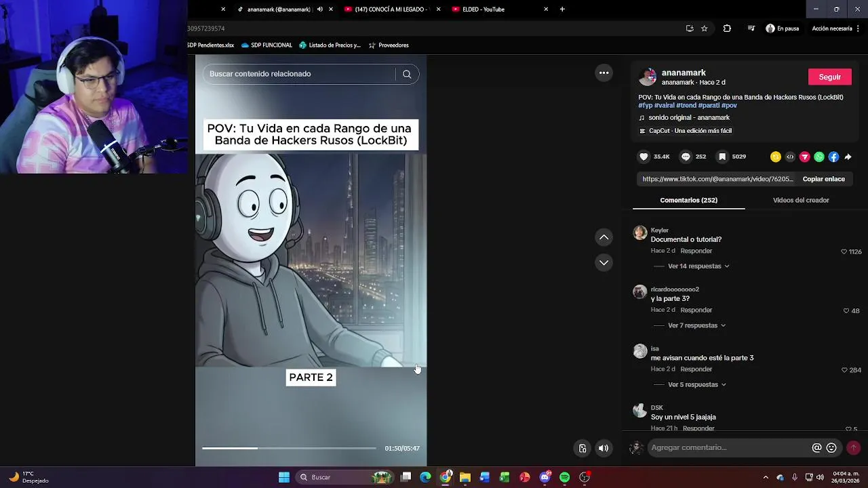Open CapCut - Una edición más fácil link
Screen dimensions: 868x488
click(685, 131)
